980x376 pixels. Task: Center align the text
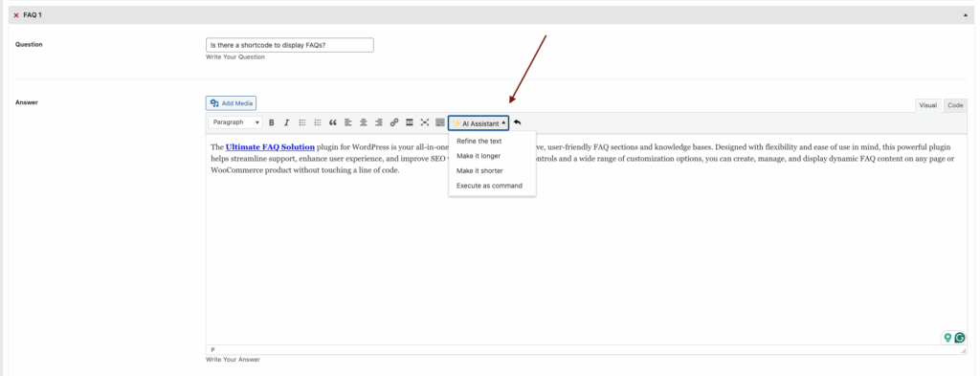tap(363, 122)
